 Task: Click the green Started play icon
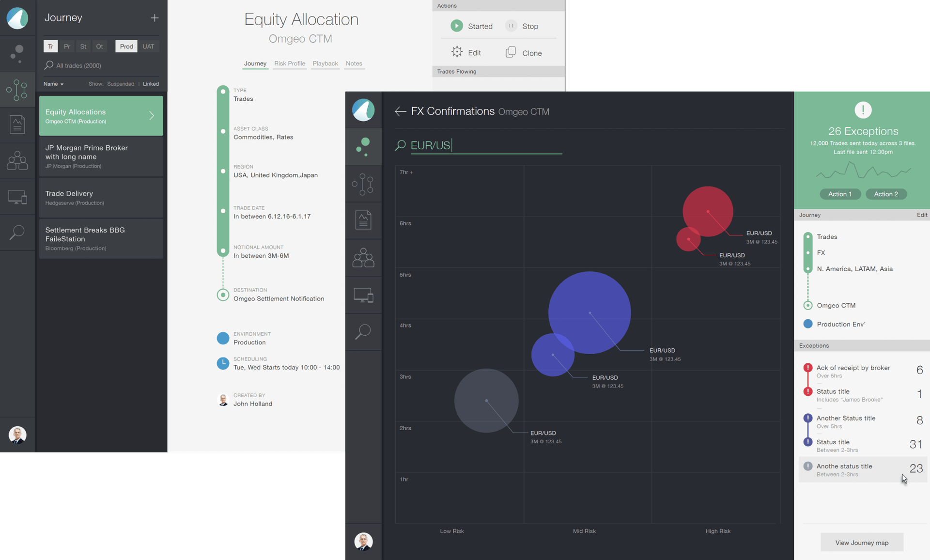(456, 26)
